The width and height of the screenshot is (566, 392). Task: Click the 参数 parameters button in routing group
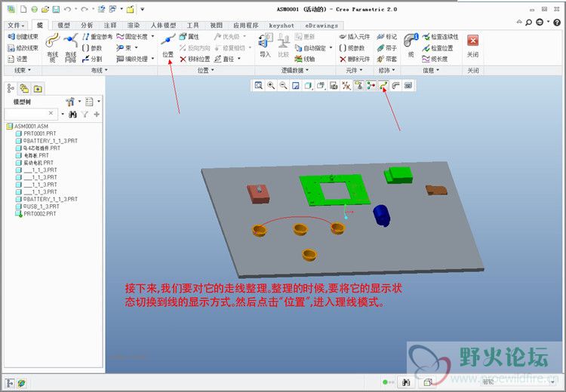click(x=92, y=47)
